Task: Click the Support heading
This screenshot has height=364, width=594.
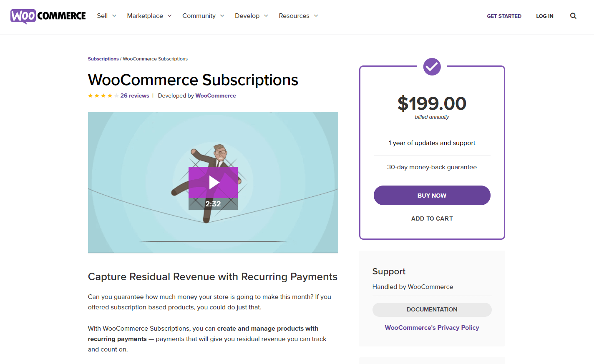Action: click(389, 271)
